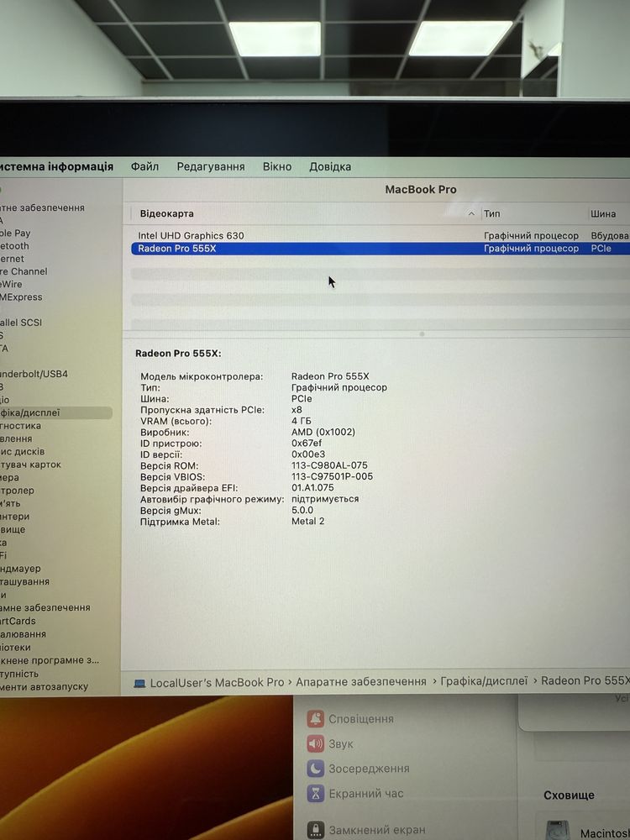Select Fibre Channel in the sidebar
This screenshot has width=630, height=840.
click(24, 271)
